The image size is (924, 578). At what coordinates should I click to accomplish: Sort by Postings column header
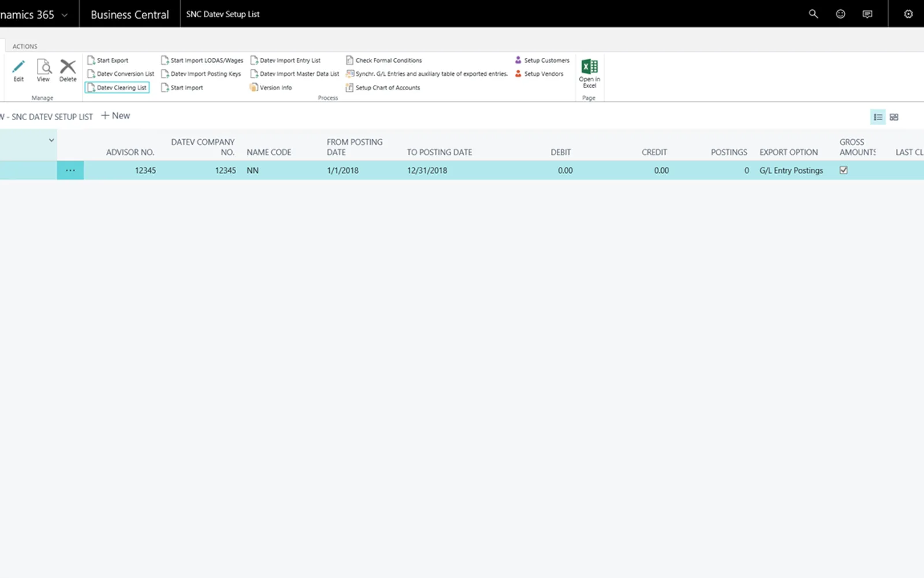coord(729,152)
